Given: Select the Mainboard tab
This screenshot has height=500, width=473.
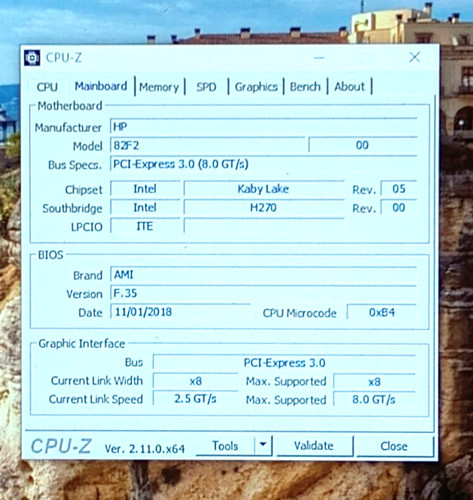Looking at the screenshot, I should [101, 86].
